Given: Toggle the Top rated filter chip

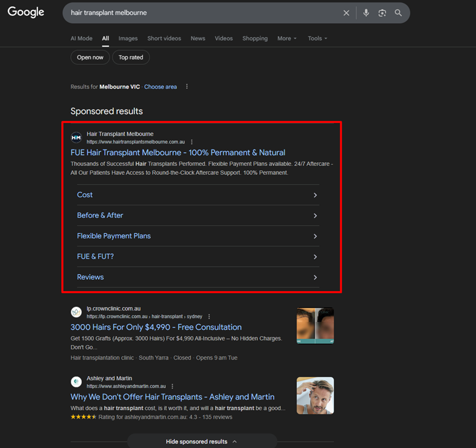Looking at the screenshot, I should [x=131, y=58].
